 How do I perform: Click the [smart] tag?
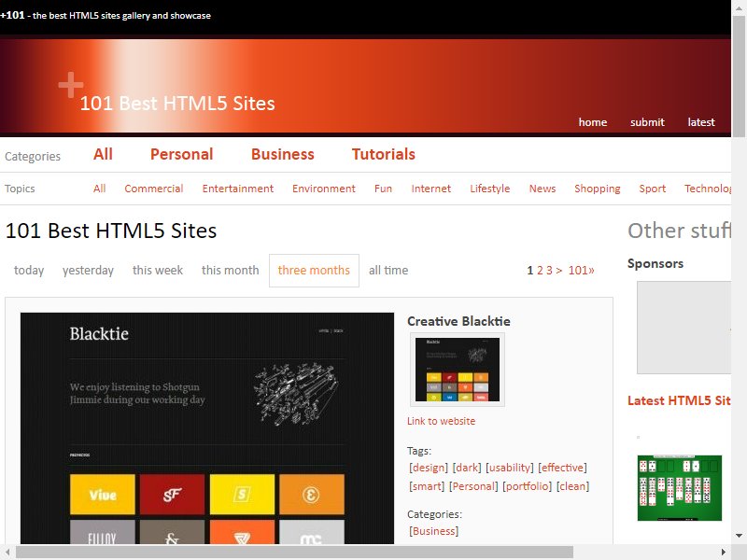[x=427, y=486]
